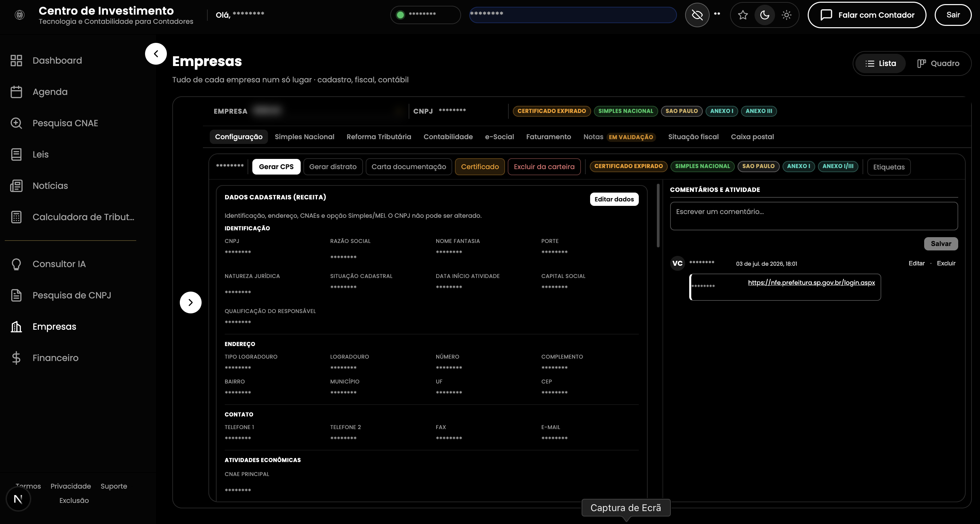Click SIMPLES NACIONAL tag in toolbar row
This screenshot has width=980, height=524.
coord(702,166)
